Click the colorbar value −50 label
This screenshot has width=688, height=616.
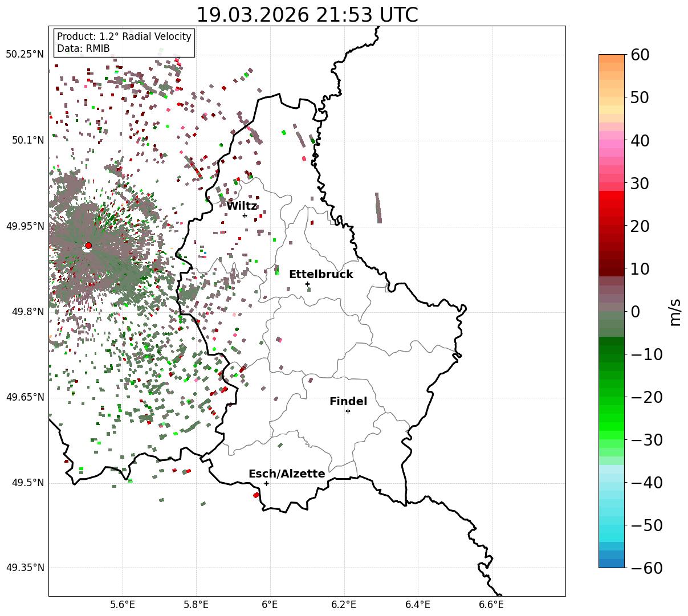click(x=646, y=525)
